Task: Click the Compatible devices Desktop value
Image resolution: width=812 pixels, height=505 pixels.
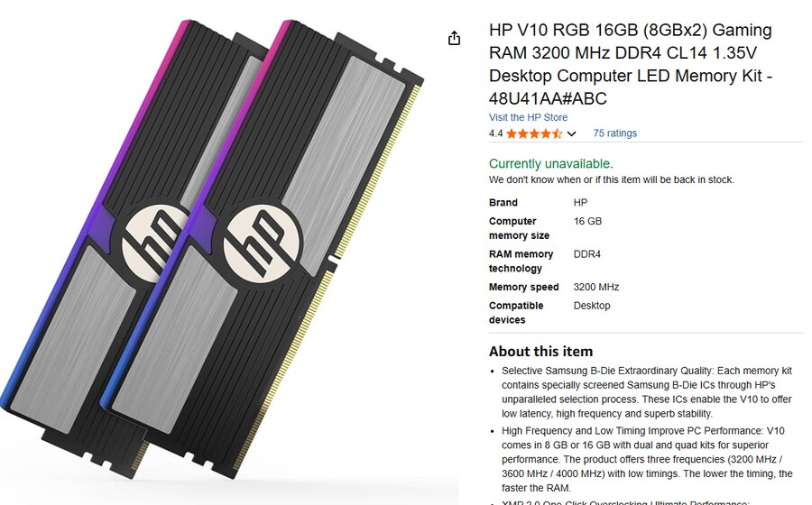Action: tap(591, 306)
